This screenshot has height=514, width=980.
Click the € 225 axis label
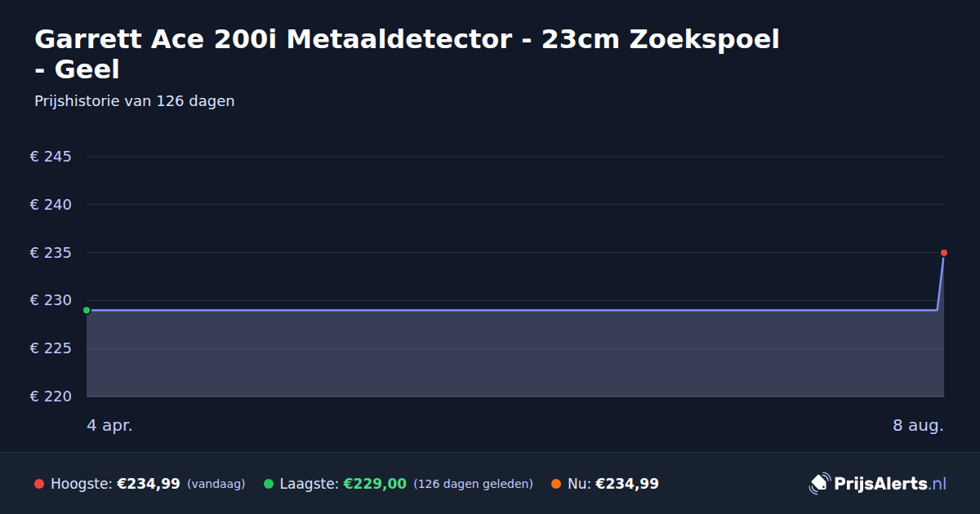point(51,348)
